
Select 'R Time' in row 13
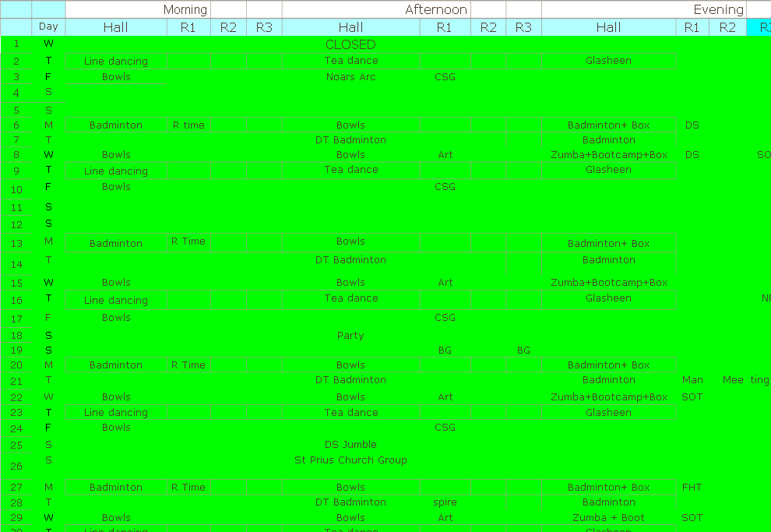[x=188, y=241]
